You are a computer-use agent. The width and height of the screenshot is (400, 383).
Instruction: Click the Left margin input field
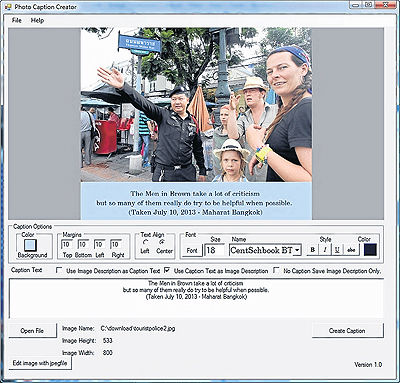coord(100,244)
